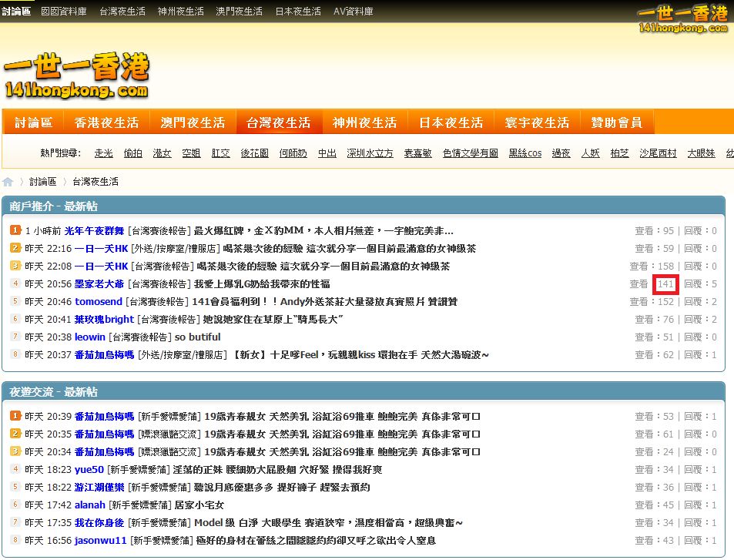Click the large 141hongkong.com logo on the left
This screenshot has width=734, height=560.
[x=77, y=75]
